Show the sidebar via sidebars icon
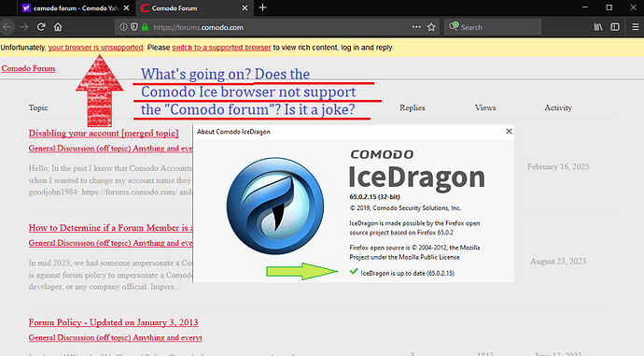The height and width of the screenshot is (356, 644). point(615,27)
